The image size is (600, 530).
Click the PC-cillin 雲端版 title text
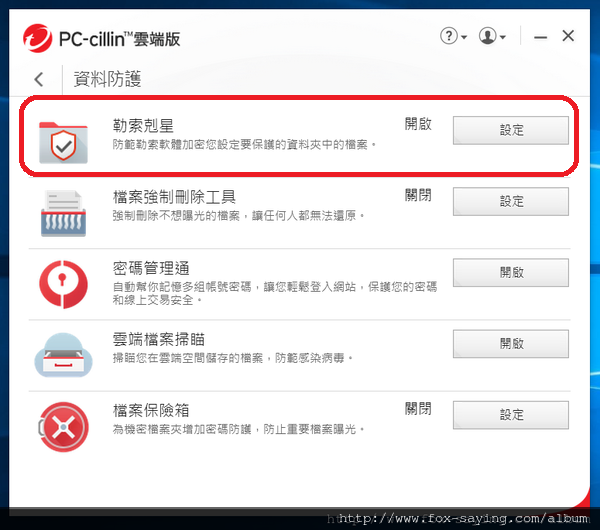119,39
